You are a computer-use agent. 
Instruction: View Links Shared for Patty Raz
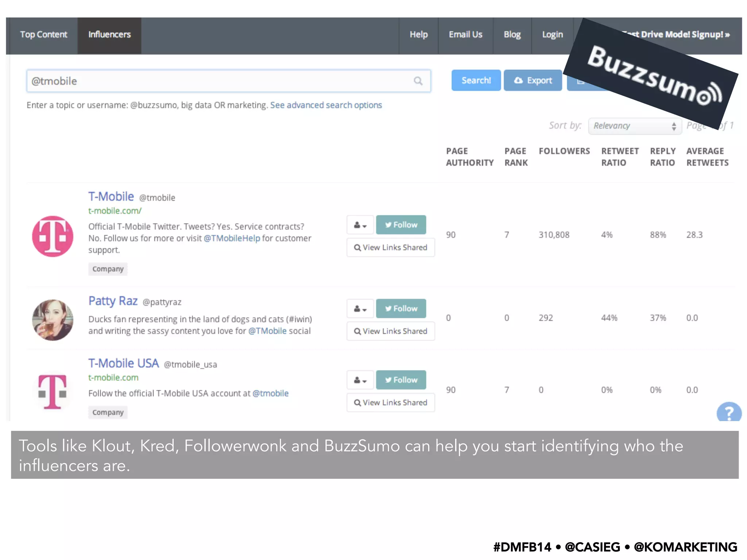[391, 331]
